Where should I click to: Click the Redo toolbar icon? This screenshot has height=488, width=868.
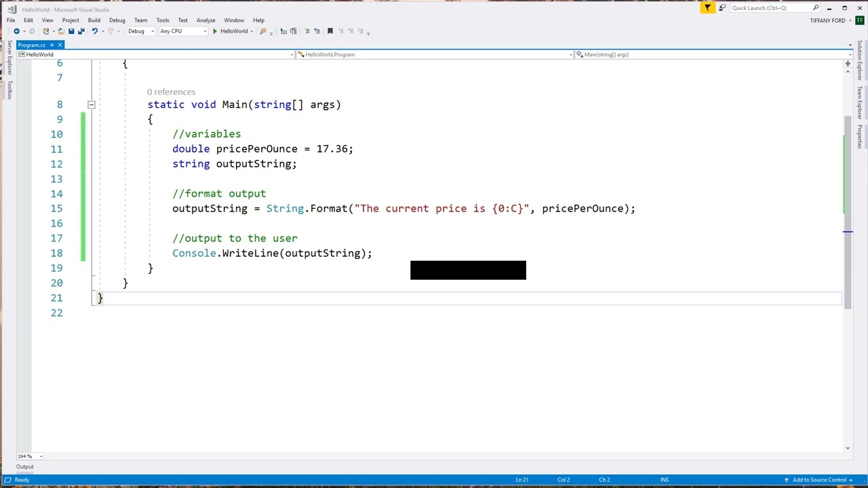coord(111,31)
